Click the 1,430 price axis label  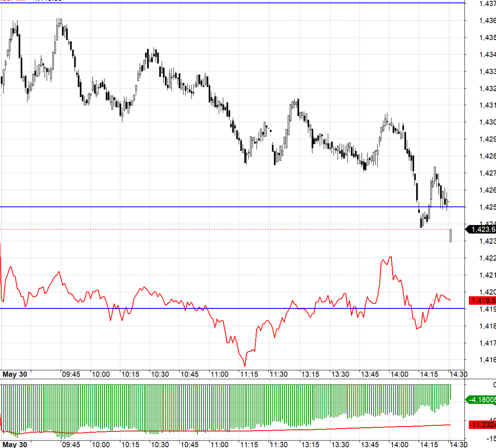pos(487,122)
